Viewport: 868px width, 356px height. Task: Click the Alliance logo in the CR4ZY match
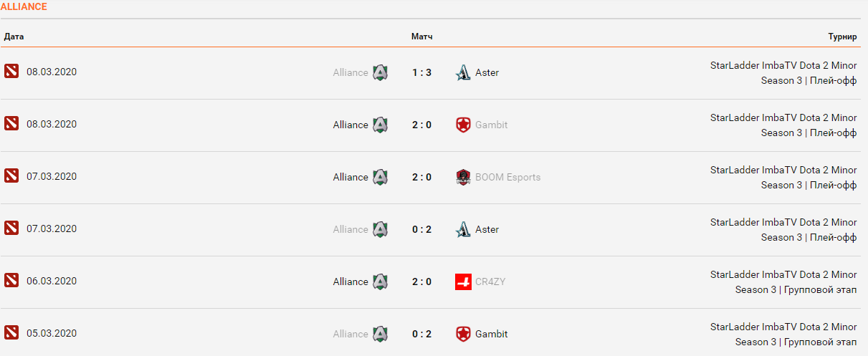click(380, 282)
